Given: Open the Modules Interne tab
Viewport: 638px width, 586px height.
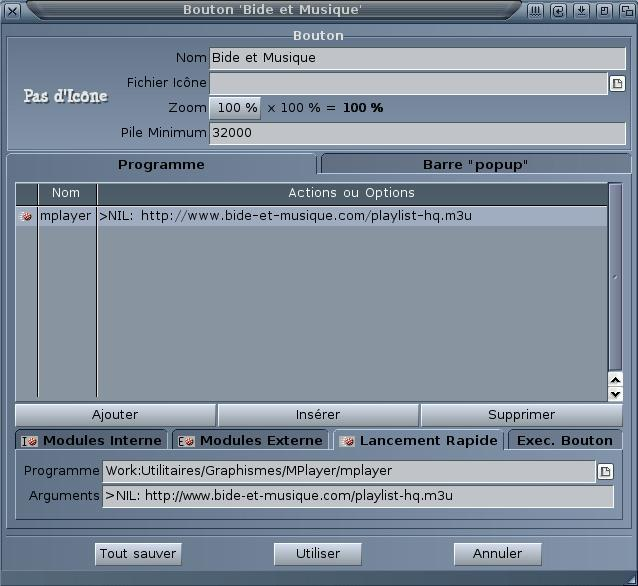Looking at the screenshot, I should [92, 440].
